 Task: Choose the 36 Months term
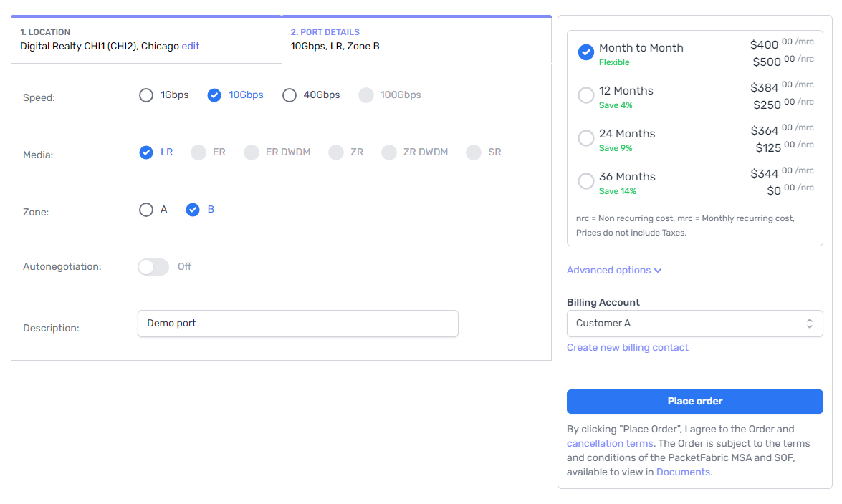586,181
